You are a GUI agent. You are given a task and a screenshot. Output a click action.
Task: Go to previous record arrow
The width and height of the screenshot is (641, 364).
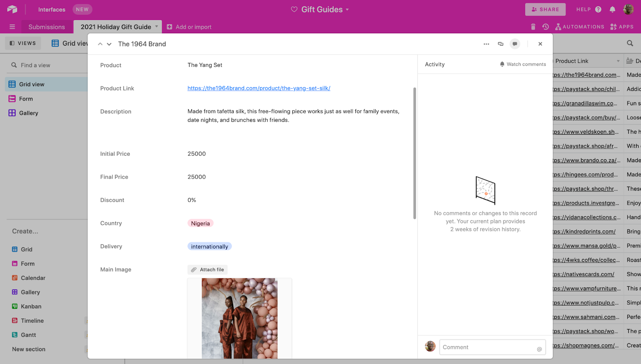(100, 44)
